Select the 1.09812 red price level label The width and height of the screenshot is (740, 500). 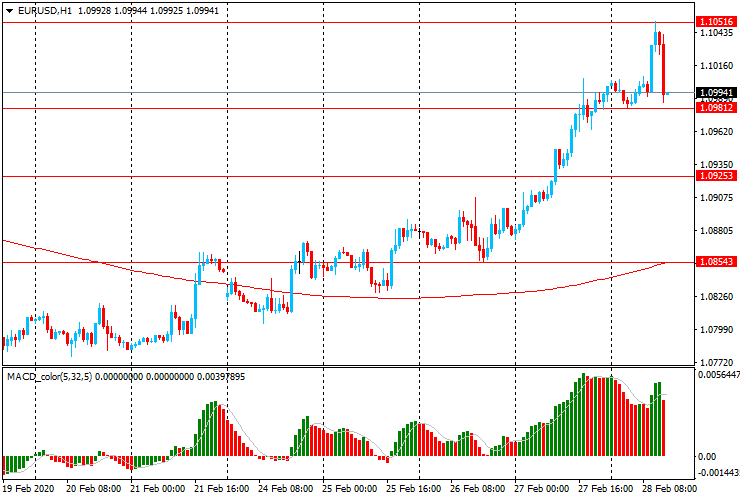[716, 108]
